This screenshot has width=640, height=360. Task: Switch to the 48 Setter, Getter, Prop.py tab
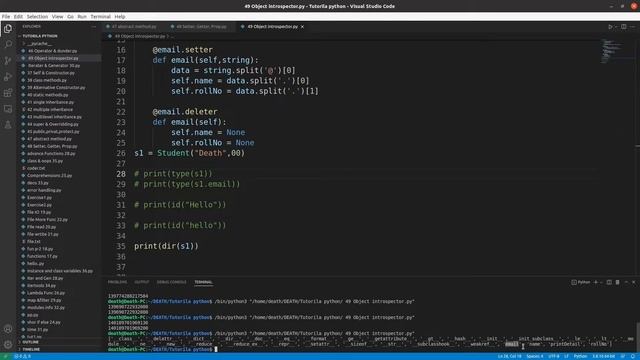tap(201, 27)
